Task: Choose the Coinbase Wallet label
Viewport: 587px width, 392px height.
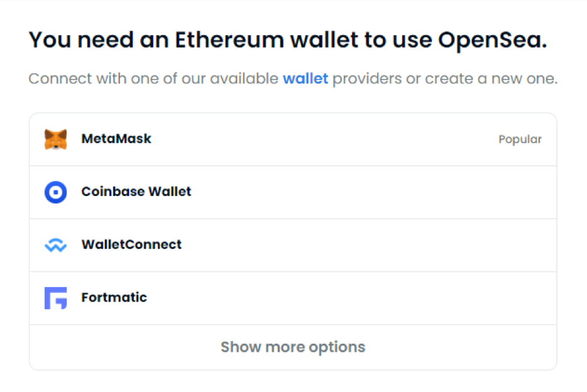Action: [x=136, y=192]
